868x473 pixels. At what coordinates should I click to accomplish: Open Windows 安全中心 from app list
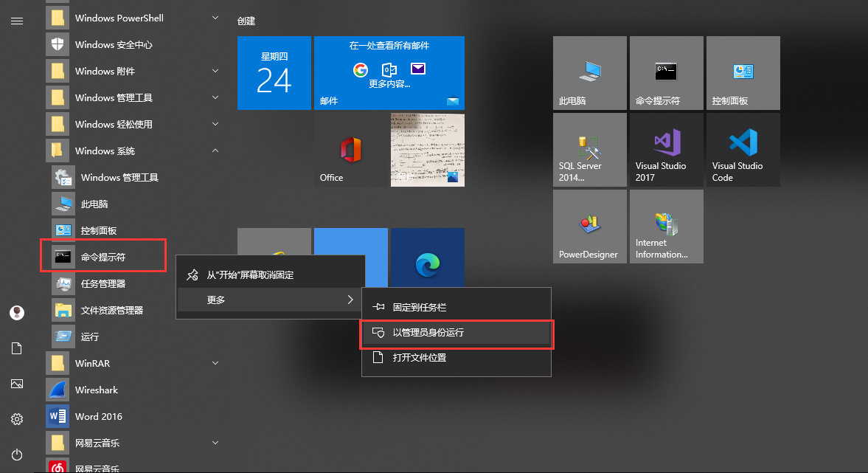133,44
